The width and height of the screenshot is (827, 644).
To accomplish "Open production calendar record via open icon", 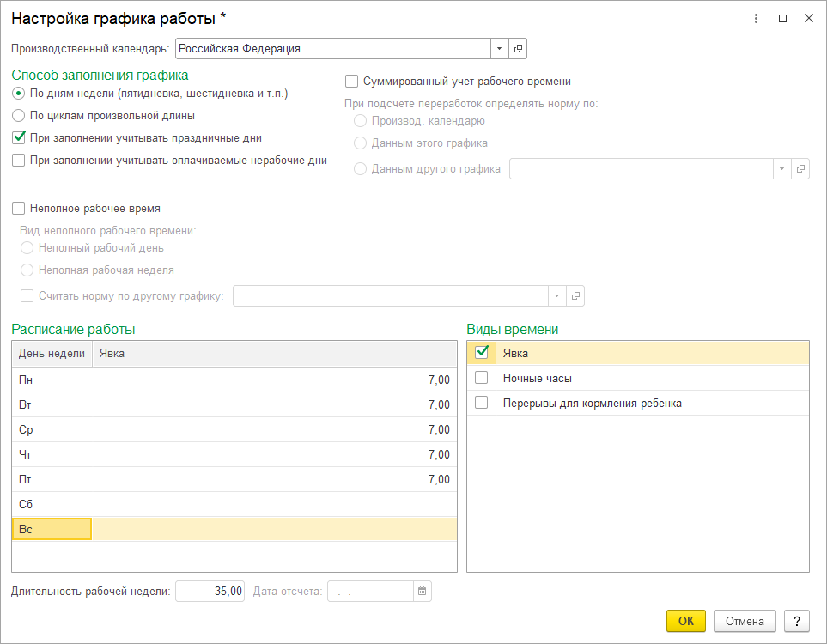I will coord(518,49).
